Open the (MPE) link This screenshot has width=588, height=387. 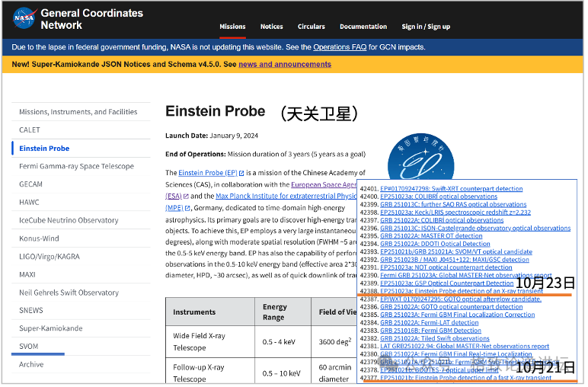click(174, 209)
